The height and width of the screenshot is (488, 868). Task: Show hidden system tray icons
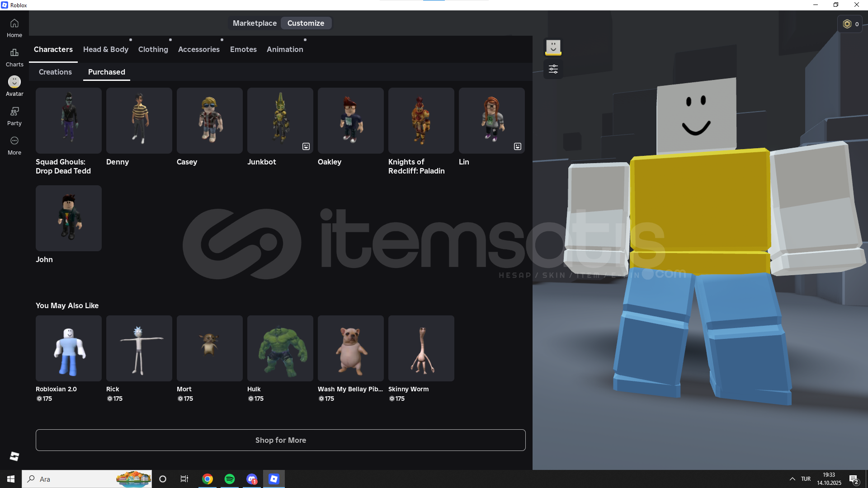point(792,479)
